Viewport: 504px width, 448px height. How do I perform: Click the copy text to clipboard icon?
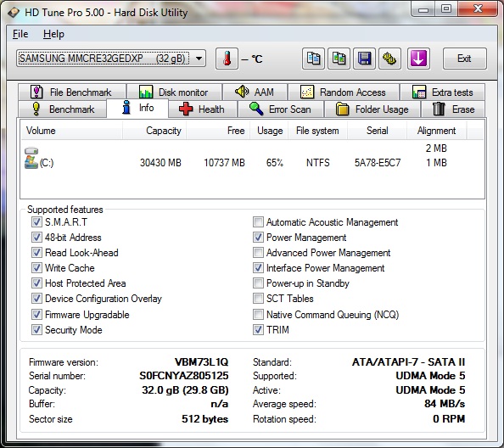click(x=313, y=59)
